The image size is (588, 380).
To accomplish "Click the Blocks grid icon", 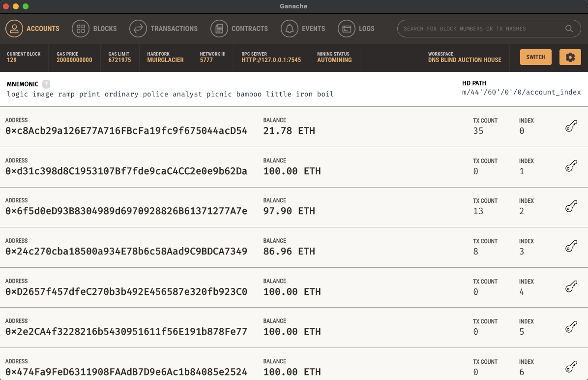I will (81, 29).
